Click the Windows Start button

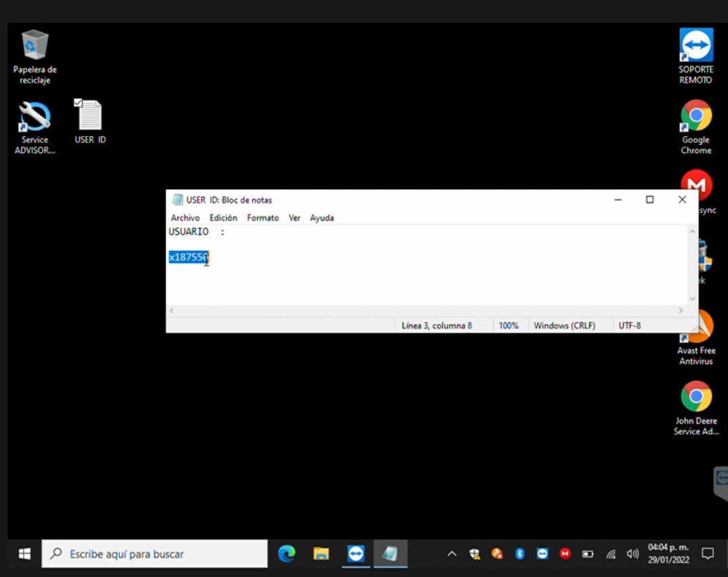click(x=24, y=554)
